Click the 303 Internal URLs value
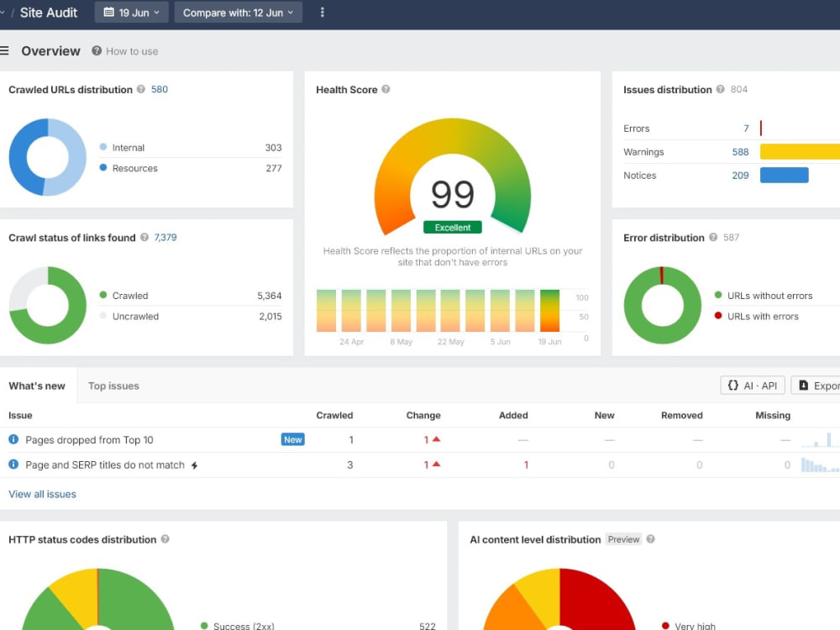 tap(273, 147)
